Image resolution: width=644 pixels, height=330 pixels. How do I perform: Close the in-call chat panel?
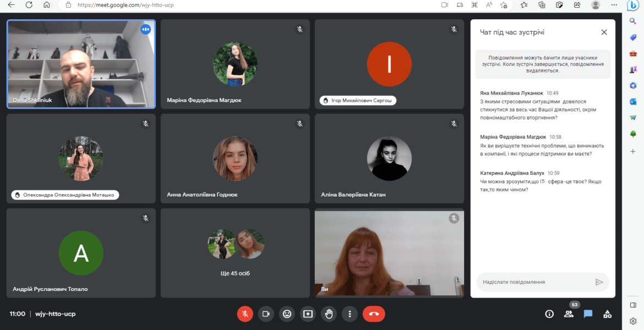(x=604, y=32)
